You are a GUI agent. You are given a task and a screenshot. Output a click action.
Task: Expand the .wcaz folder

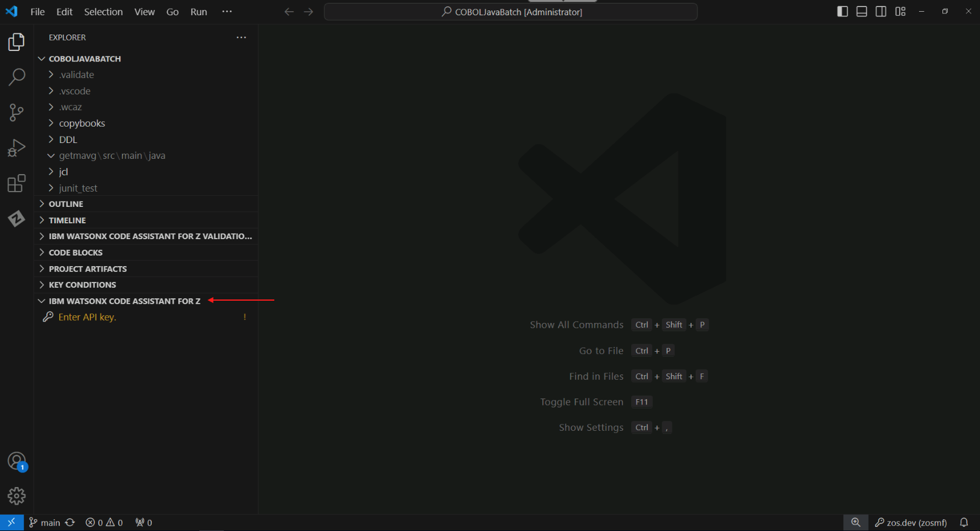(x=146, y=107)
